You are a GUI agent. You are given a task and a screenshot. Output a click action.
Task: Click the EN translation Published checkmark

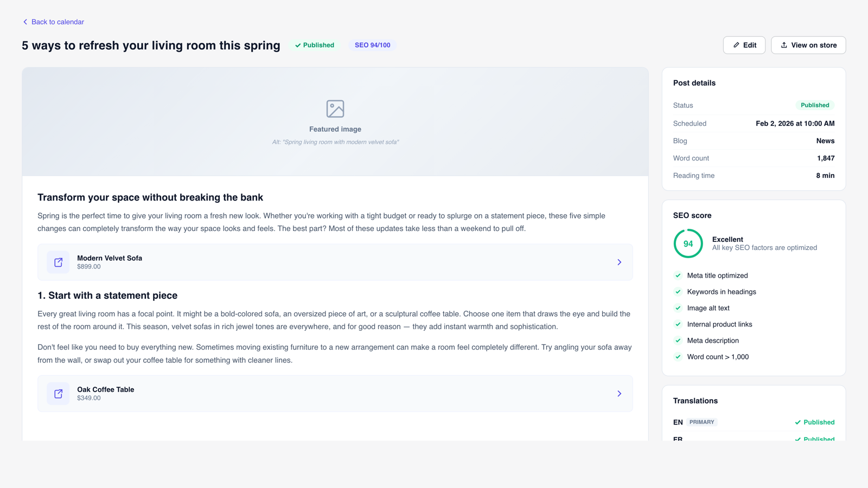click(x=797, y=422)
